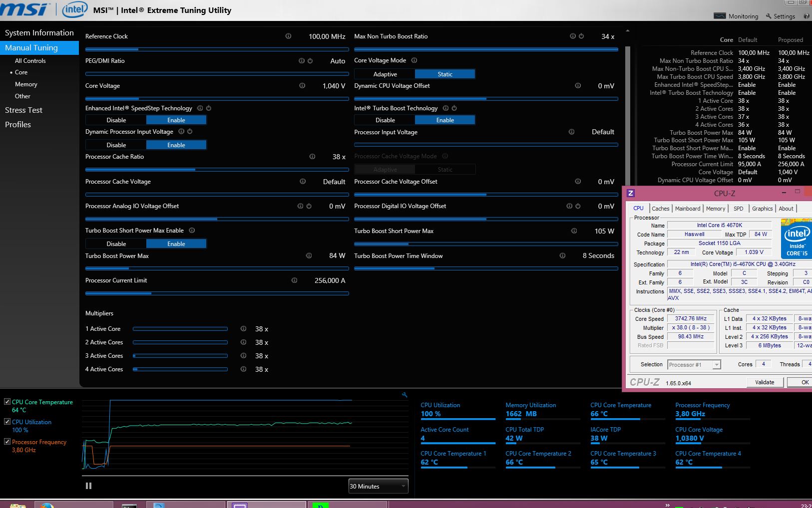Open the Turbo Boost Power Max 84 W dropdown
Image resolution: width=812 pixels, height=508 pixels.
337,255
